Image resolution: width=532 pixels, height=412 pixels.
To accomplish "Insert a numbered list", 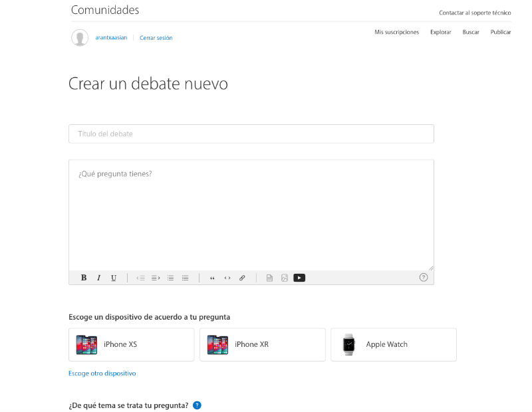I will [x=170, y=278].
